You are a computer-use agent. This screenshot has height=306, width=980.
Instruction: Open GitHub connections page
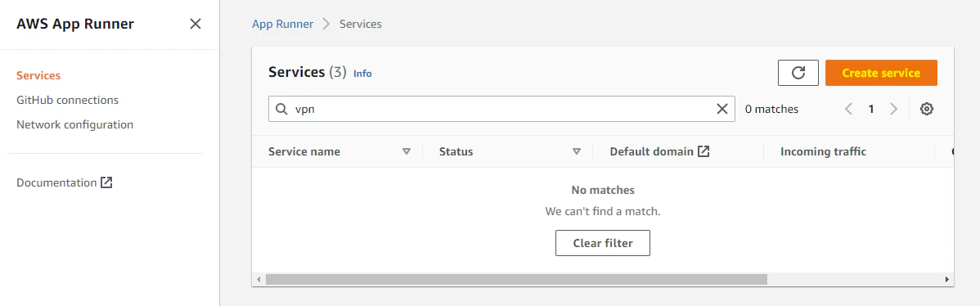pos(68,100)
